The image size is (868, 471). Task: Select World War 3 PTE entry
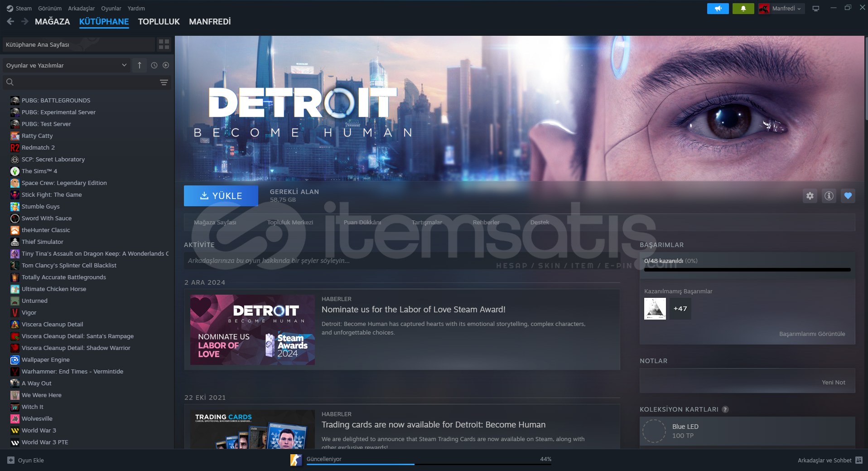[x=45, y=442]
